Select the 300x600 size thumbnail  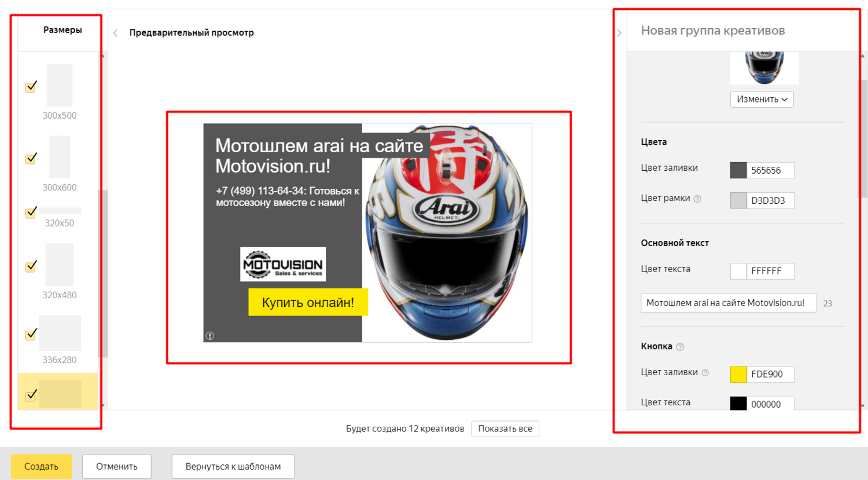pyautogui.click(x=60, y=157)
